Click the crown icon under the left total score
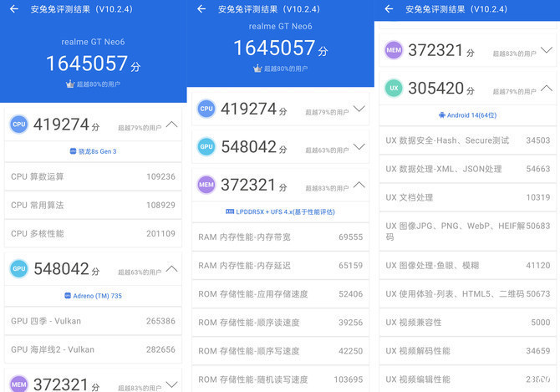Screen dimensions: 560x392 70,84
